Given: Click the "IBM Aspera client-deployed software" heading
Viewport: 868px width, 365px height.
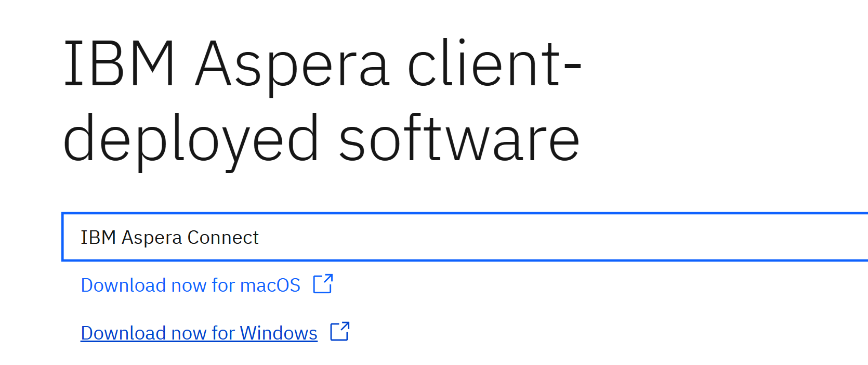Looking at the screenshot, I should (x=321, y=101).
